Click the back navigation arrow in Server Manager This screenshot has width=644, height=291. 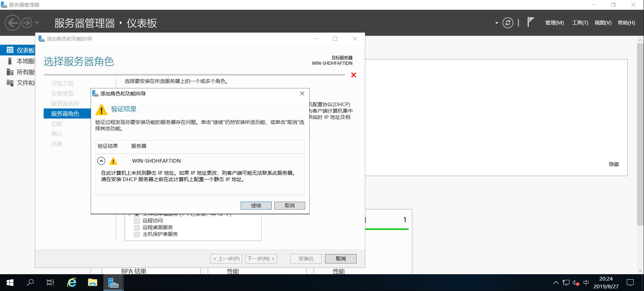click(x=12, y=23)
